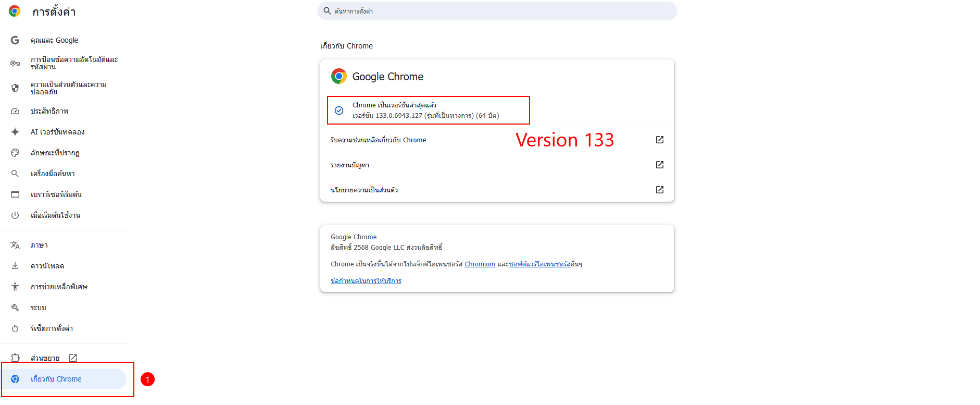The image size is (980, 405).
Task: Open the terms of service link
Action: point(366,281)
